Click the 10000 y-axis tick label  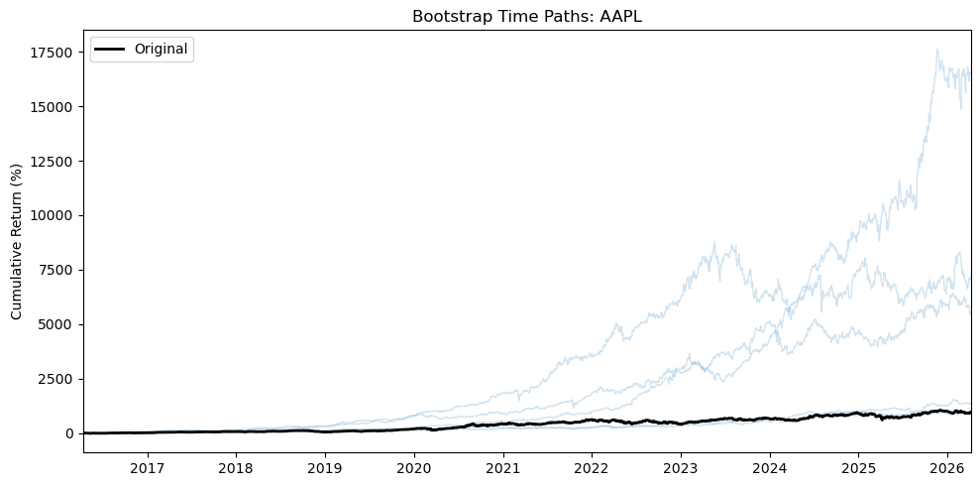(53, 215)
